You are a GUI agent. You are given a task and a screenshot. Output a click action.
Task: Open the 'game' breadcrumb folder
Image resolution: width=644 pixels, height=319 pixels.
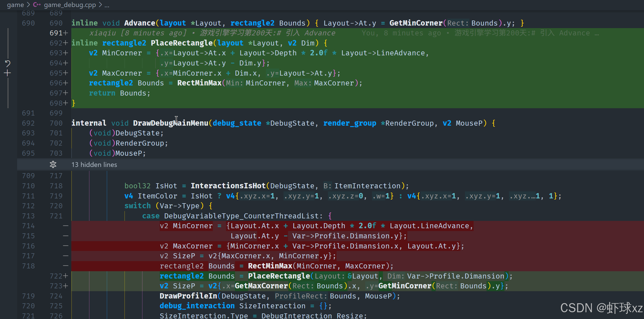point(15,5)
